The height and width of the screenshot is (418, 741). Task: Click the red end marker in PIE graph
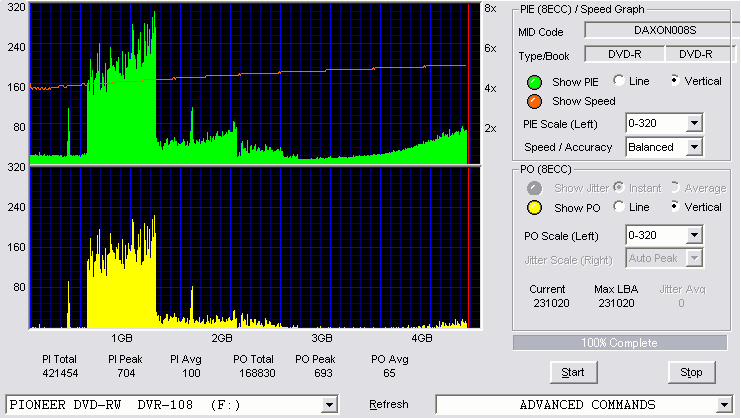click(468, 84)
